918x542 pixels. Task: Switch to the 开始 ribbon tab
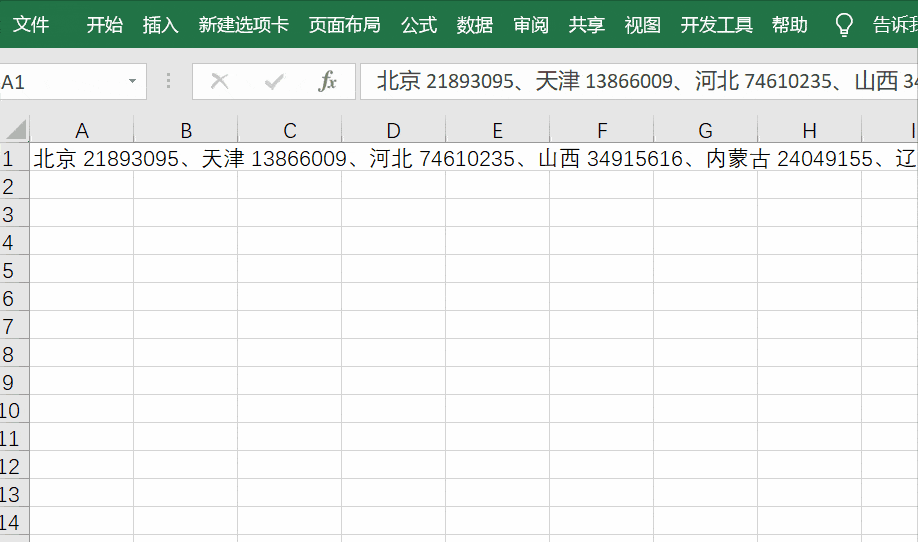coord(105,25)
